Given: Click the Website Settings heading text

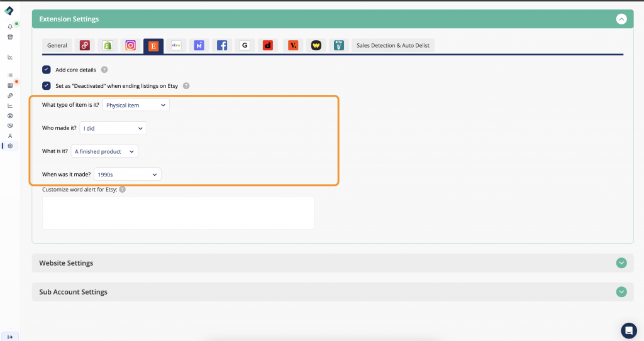Looking at the screenshot, I should coord(66,263).
